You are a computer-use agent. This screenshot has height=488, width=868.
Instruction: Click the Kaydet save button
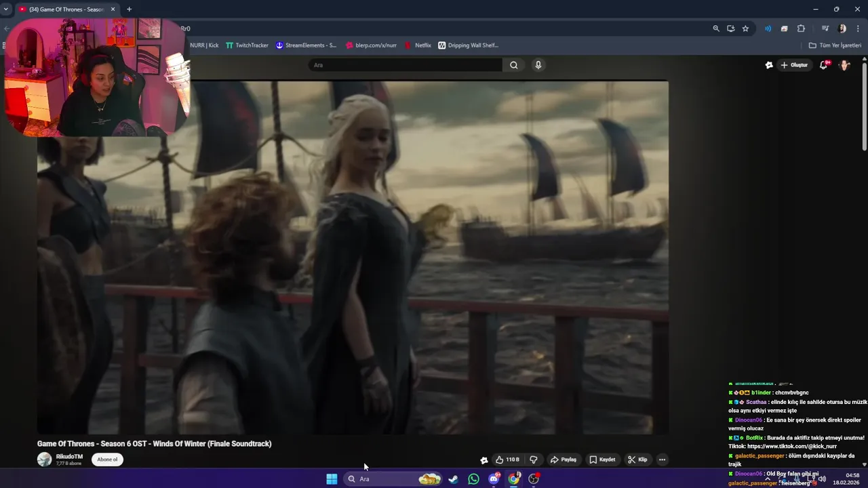(602, 460)
